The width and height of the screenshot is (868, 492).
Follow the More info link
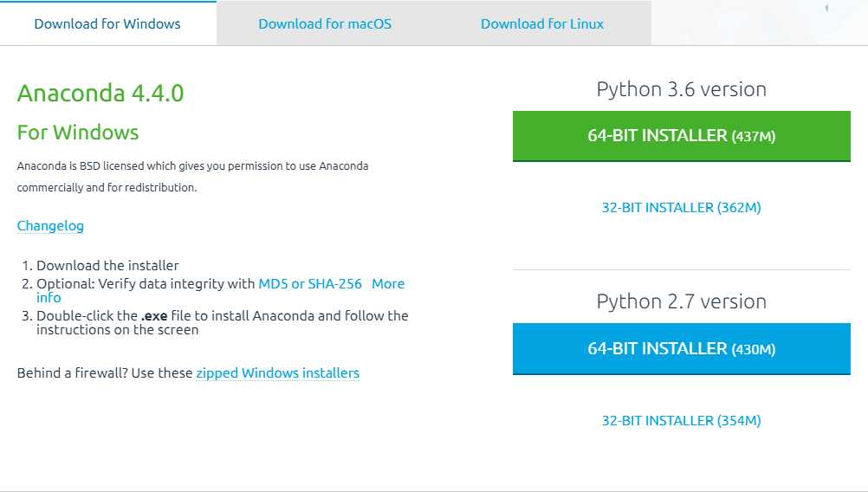click(388, 284)
